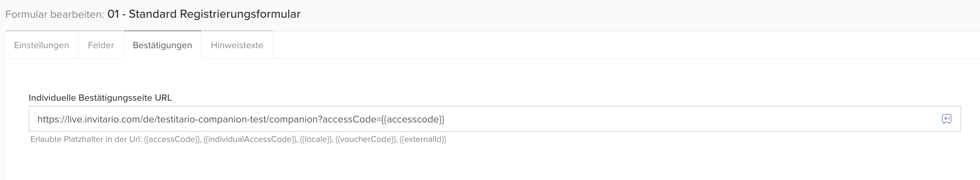Click the {{individualAccessCode}} placeholder hint
This screenshot has width=980, height=180.
pos(250,139)
